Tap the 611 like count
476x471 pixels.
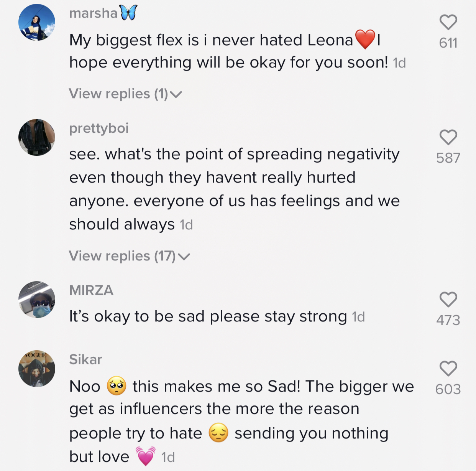click(x=448, y=43)
